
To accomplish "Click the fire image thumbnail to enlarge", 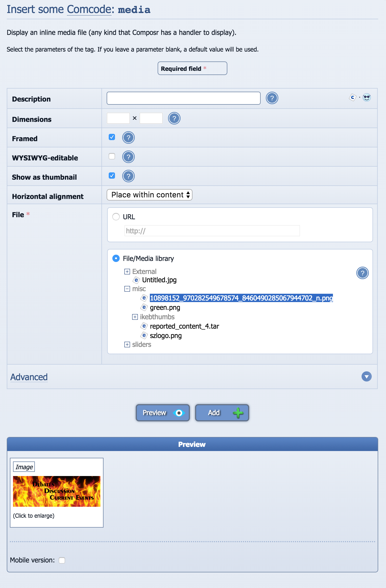I will point(57,491).
